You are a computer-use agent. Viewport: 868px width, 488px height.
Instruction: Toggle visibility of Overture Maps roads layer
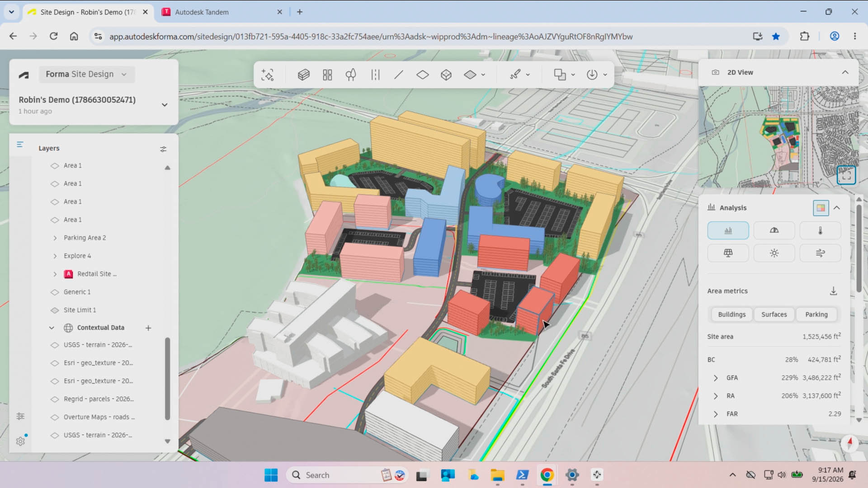click(x=55, y=418)
